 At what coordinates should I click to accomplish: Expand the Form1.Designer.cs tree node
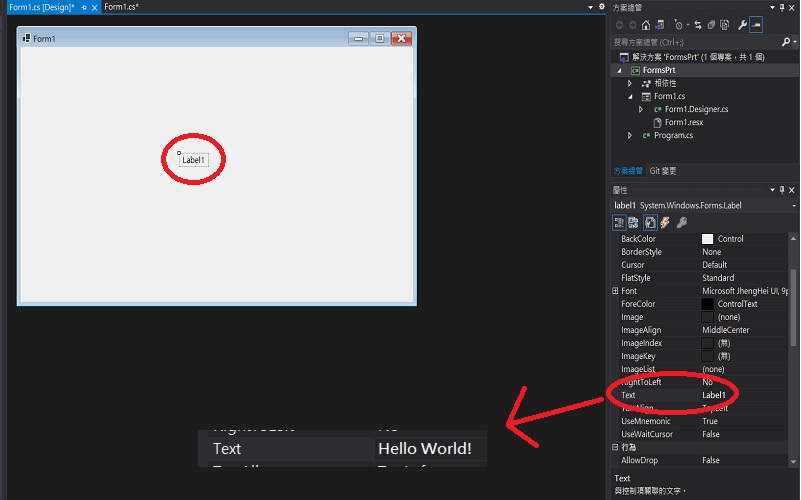641,109
